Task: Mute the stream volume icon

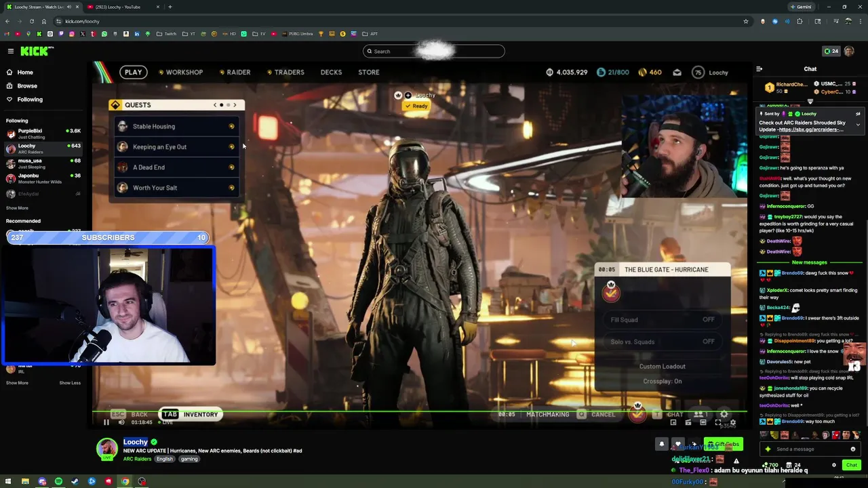Action: (121, 422)
